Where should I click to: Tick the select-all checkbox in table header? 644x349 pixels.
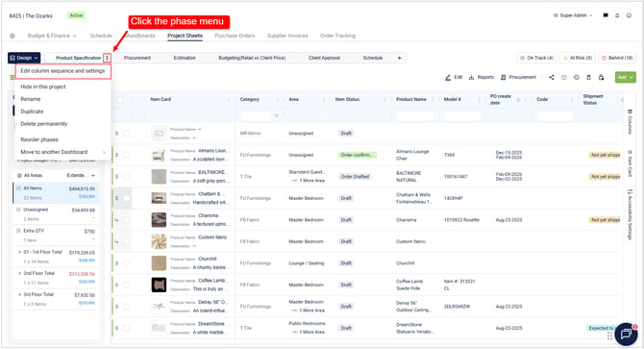[x=120, y=99]
